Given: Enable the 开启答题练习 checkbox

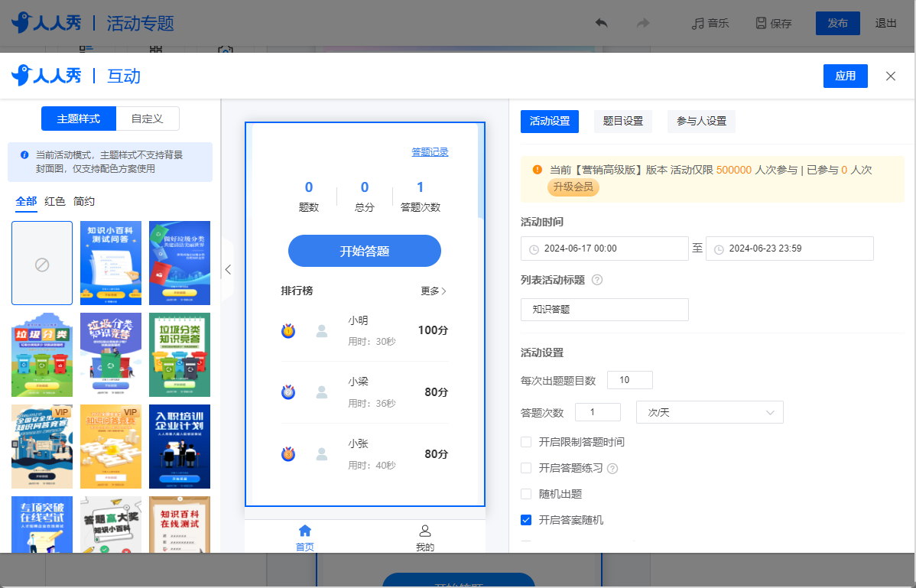Looking at the screenshot, I should [526, 468].
